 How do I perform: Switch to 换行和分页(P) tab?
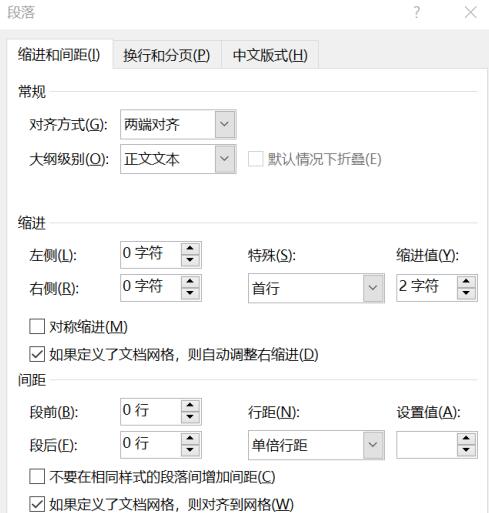(x=167, y=55)
